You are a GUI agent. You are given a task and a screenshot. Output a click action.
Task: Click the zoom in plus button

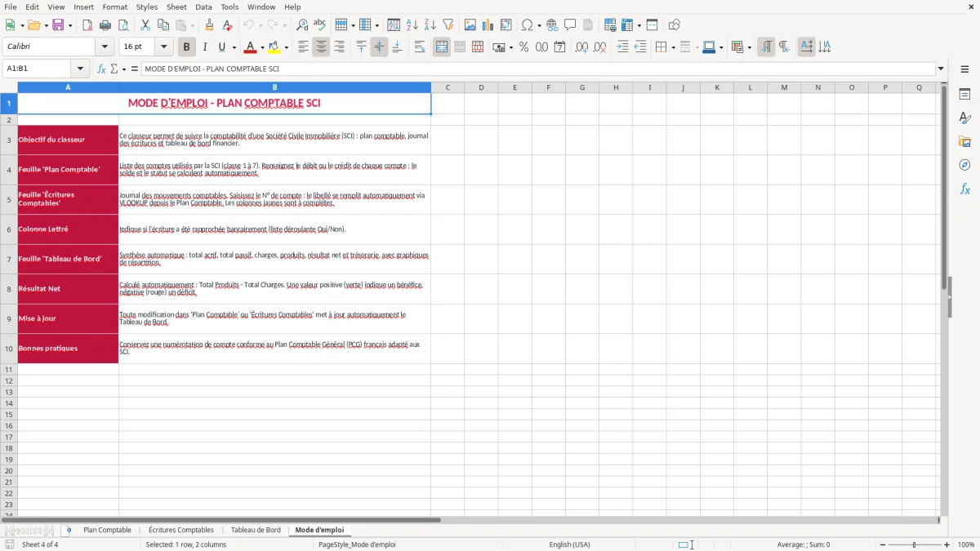tap(947, 544)
